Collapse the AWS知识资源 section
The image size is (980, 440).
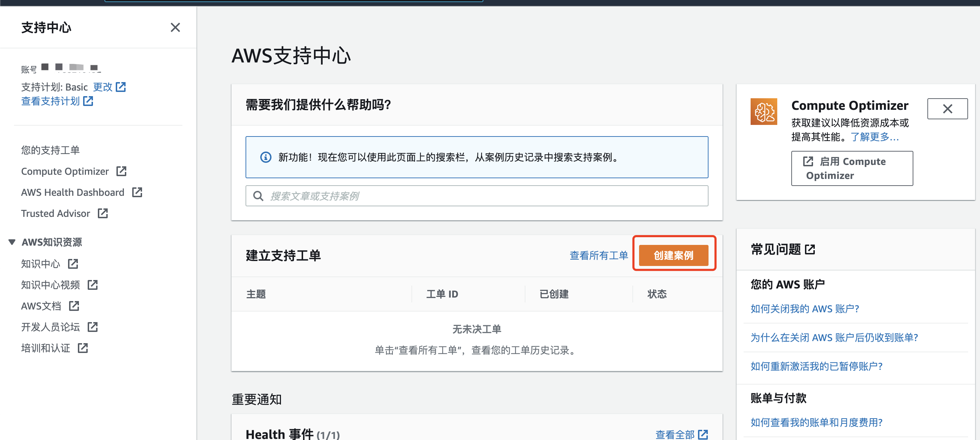click(x=12, y=242)
